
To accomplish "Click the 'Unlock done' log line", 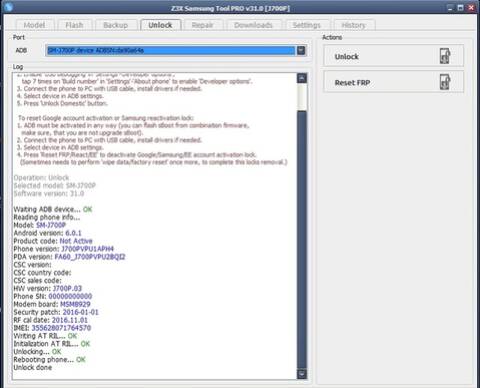I will [x=33, y=367].
